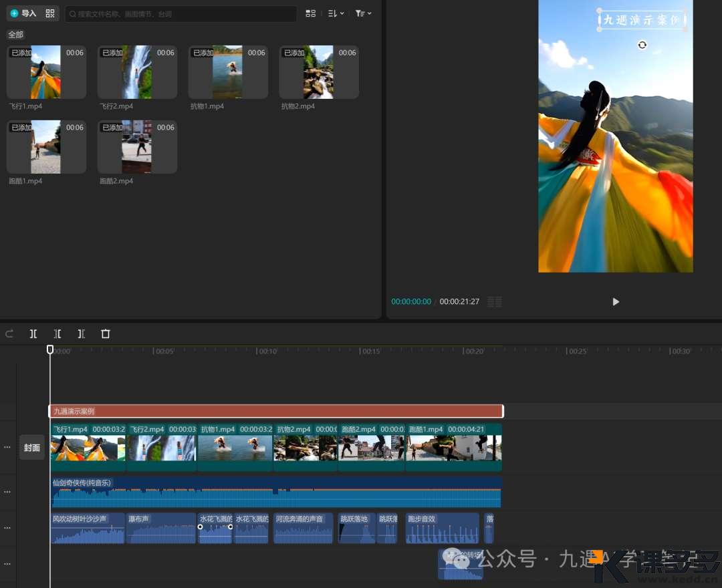Click the trim-left-of-playhead tool
The image size is (722, 588).
(x=57, y=333)
